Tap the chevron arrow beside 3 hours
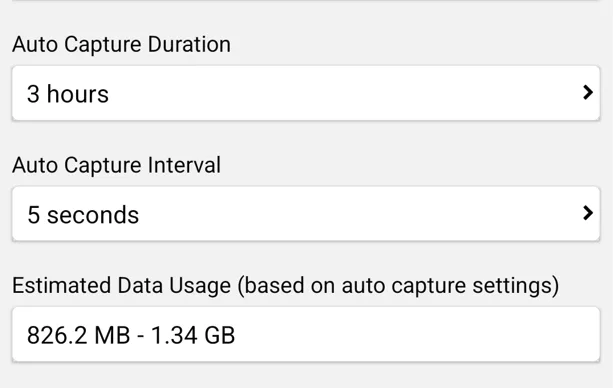 coord(587,93)
